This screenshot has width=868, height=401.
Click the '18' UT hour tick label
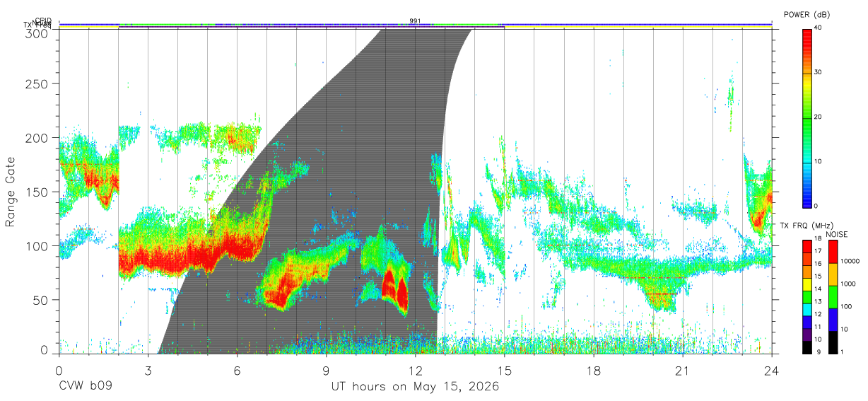[x=594, y=371]
